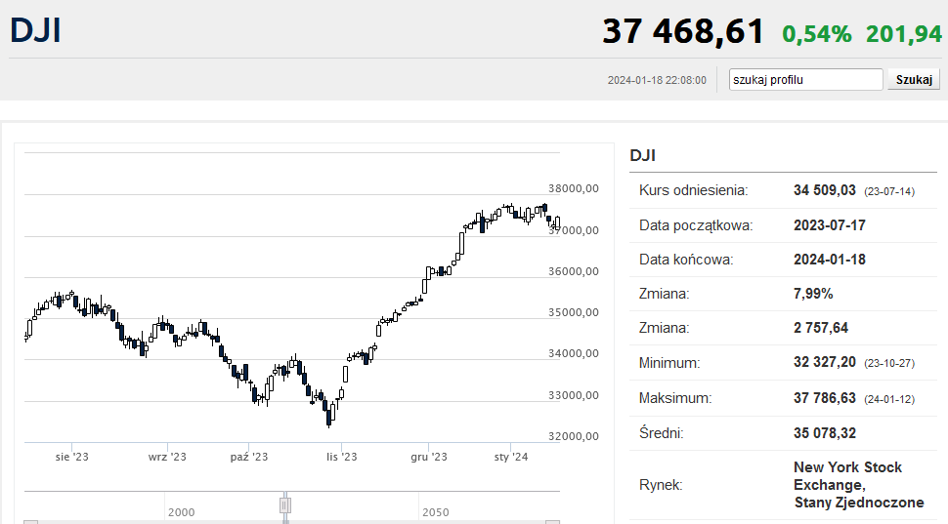
Task: Click the 2050 navigator year label
Action: (x=435, y=513)
